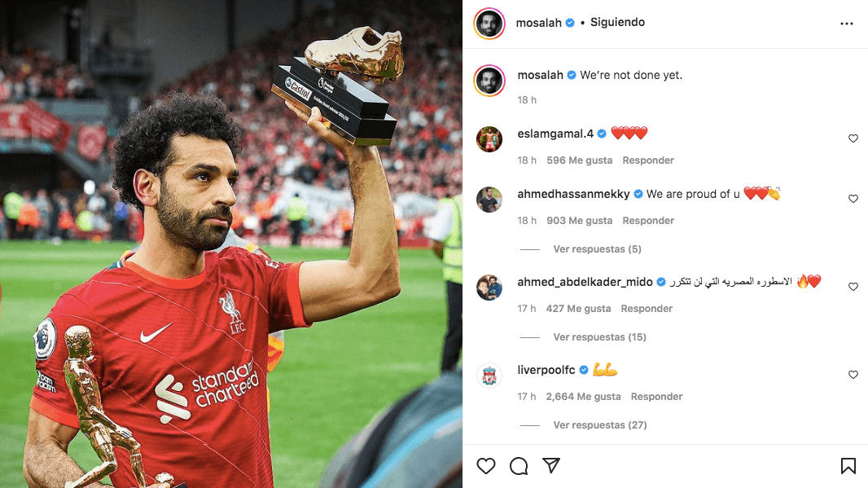Like the ahmed_abdelkader_mido comment
Image resolution: width=868 pixels, height=488 pixels.
pyautogui.click(x=853, y=287)
